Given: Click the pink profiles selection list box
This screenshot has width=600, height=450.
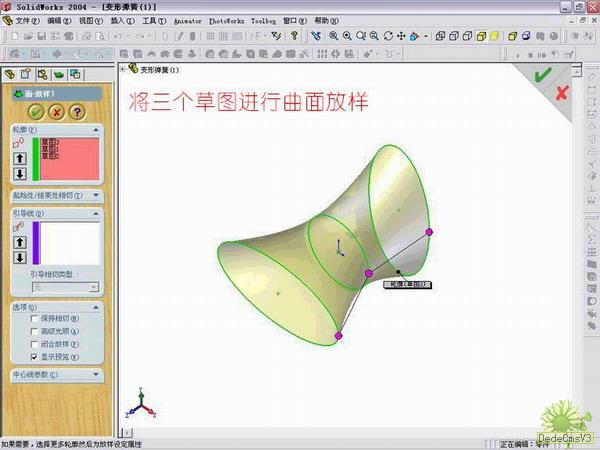Looking at the screenshot, I should coord(69,158).
